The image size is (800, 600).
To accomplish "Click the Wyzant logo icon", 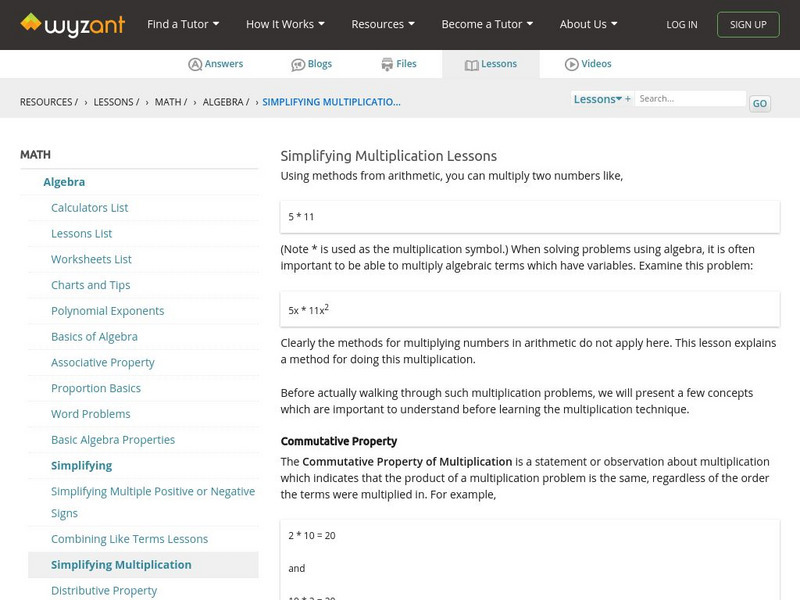I will (32, 22).
